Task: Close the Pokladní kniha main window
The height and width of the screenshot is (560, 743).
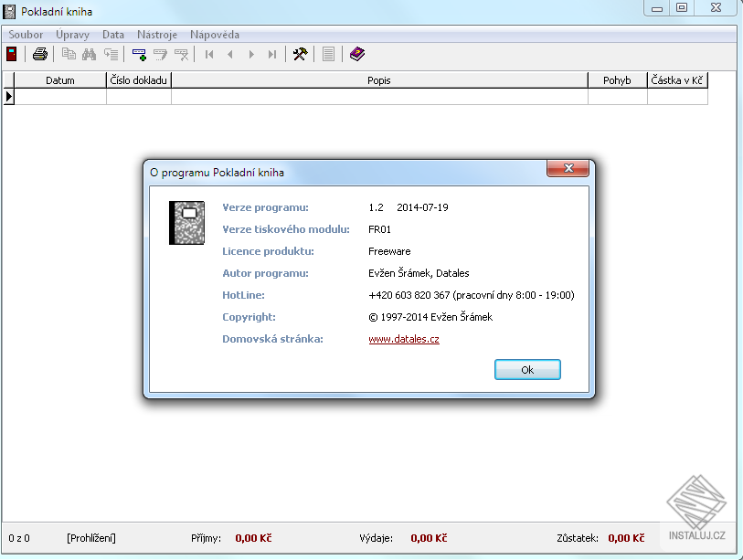Action: (716, 8)
